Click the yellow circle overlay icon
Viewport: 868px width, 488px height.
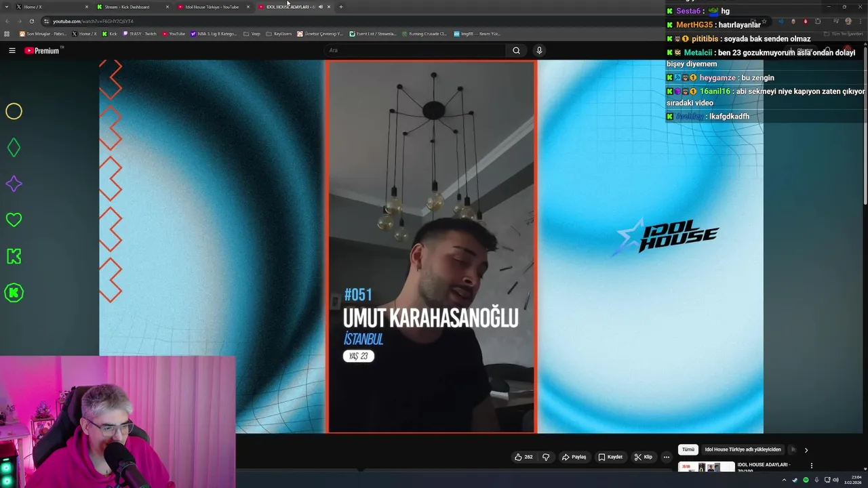coord(14,111)
